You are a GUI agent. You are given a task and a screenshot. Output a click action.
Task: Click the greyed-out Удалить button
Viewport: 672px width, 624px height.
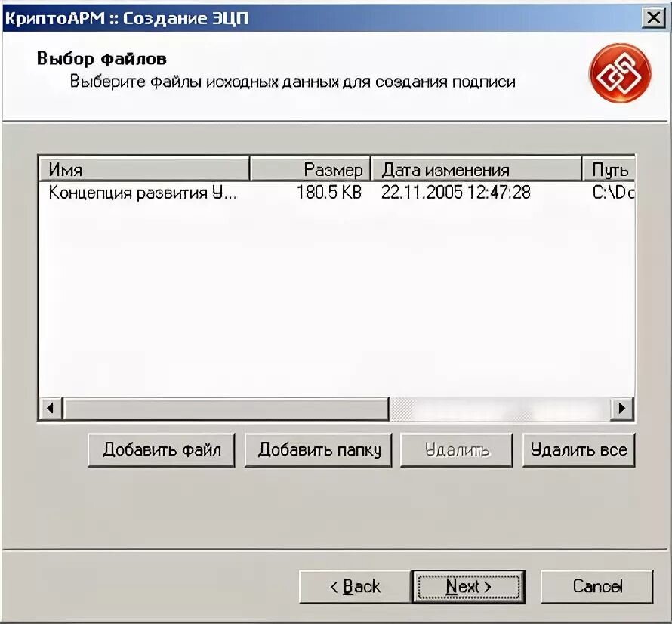point(456,450)
